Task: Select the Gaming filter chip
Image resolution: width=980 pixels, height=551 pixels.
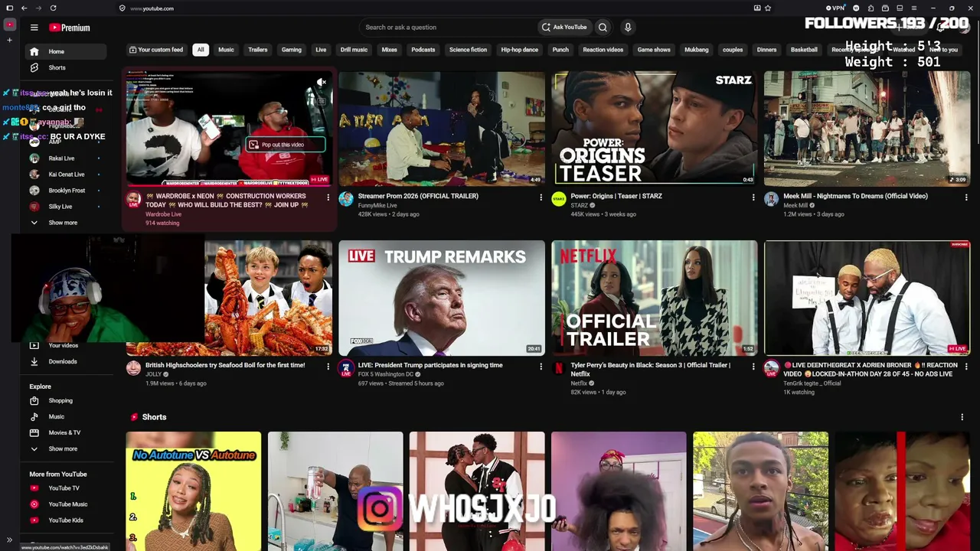Action: pos(292,50)
